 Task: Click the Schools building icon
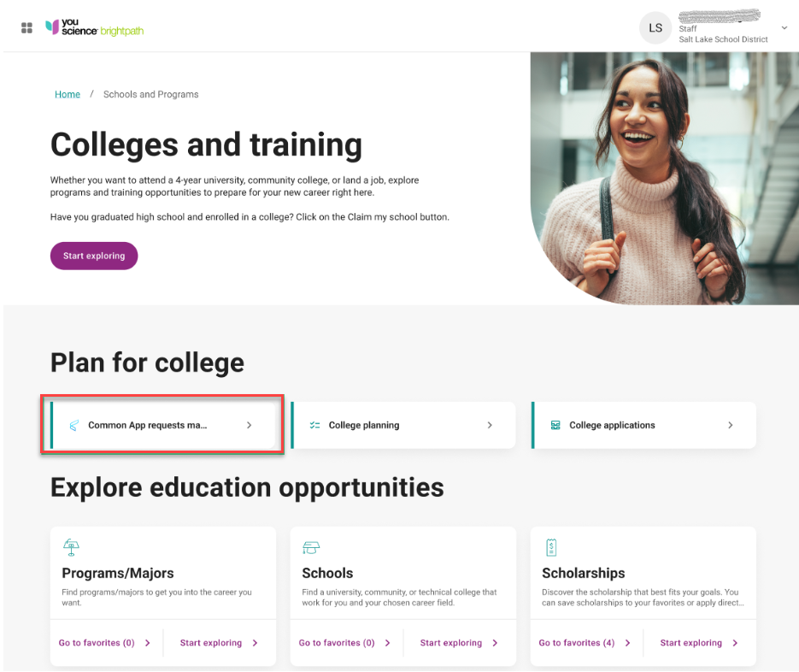coord(310,546)
